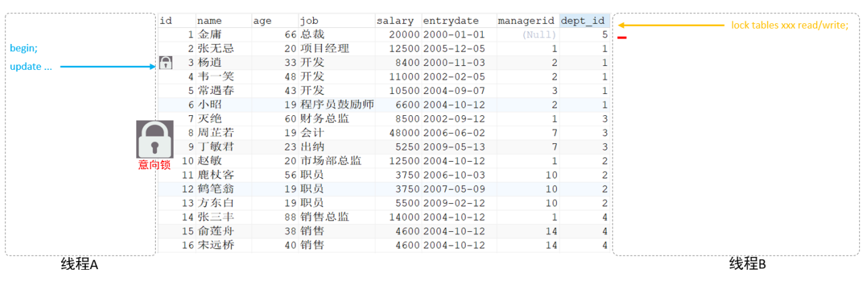Screen dimensions: 868x307
Task: Select the age column header
Action: point(262,21)
